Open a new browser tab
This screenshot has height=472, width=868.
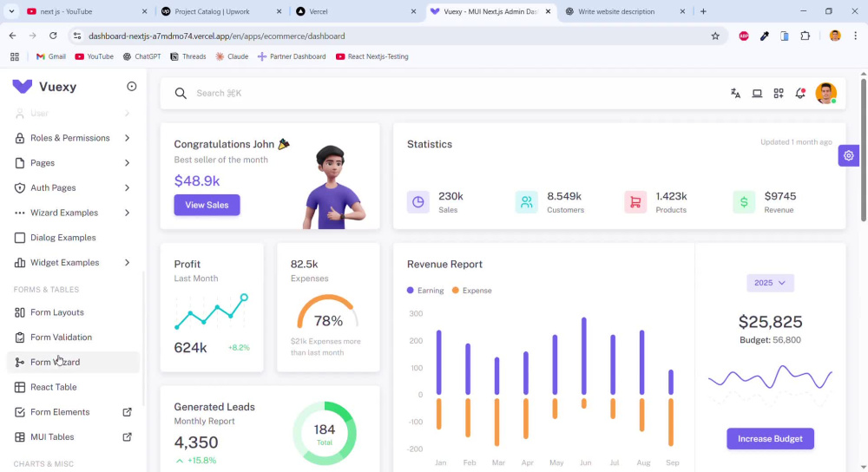click(703, 11)
